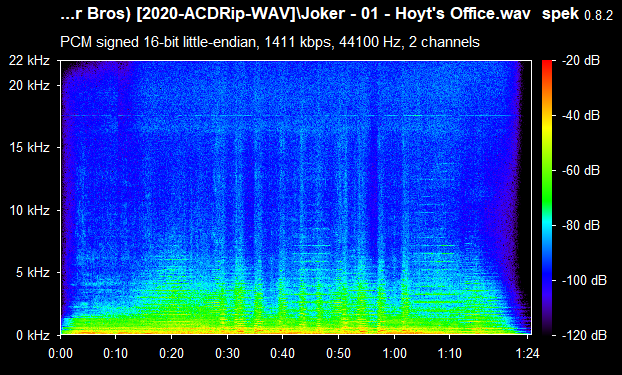The height and width of the screenshot is (375, 622).
Task: Click the -120 dB legend label
Action: [x=584, y=335]
